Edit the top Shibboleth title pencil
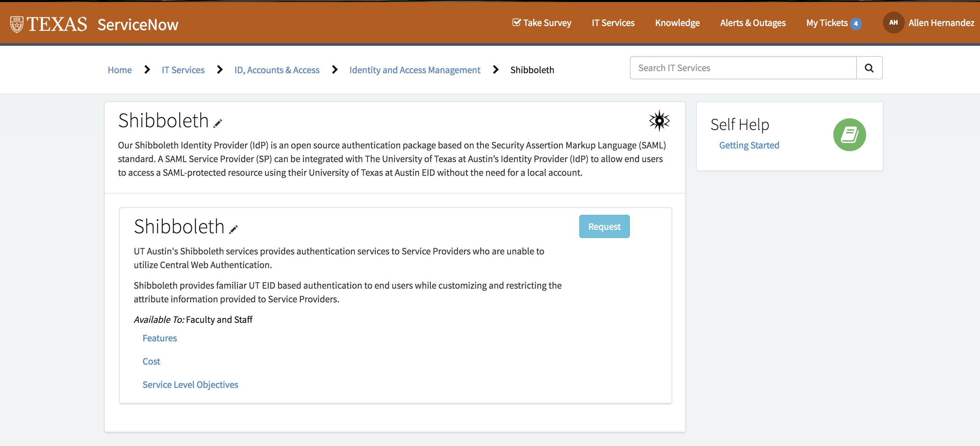Viewport: 980px width, 446px height. (217, 123)
